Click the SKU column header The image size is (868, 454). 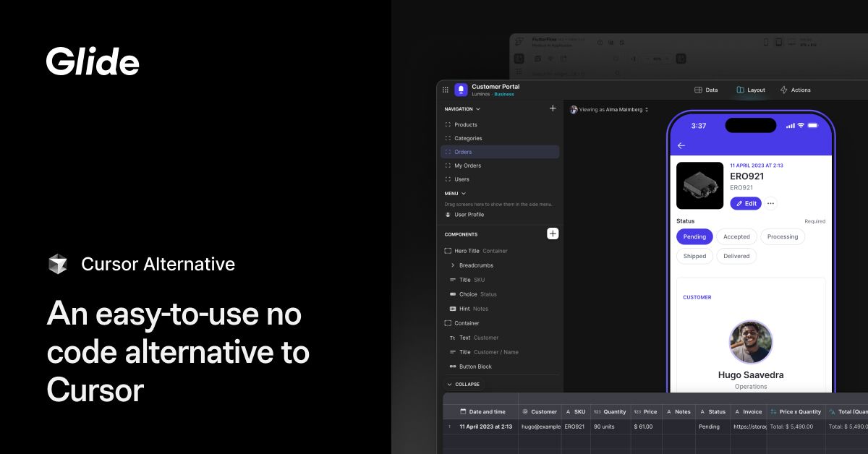click(576, 411)
